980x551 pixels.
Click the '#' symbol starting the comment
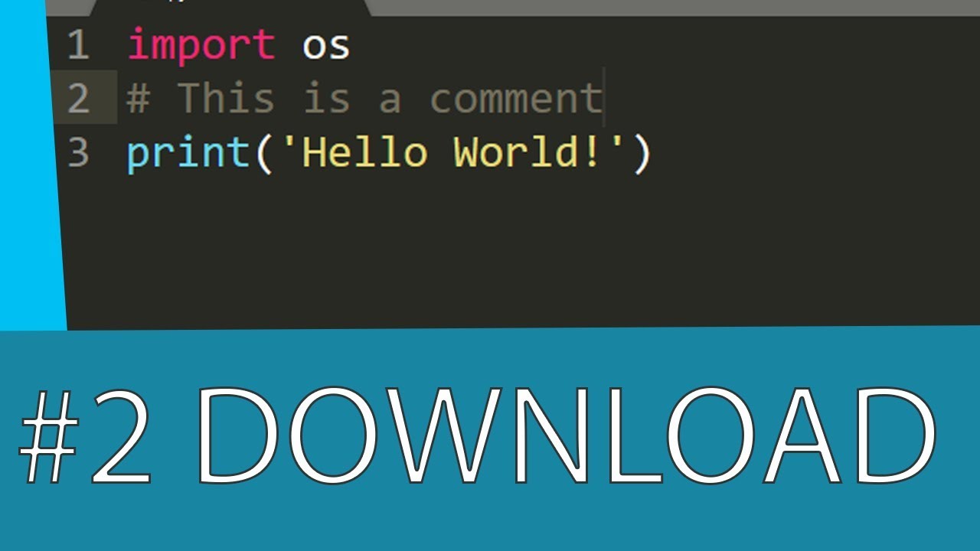pyautogui.click(x=138, y=99)
